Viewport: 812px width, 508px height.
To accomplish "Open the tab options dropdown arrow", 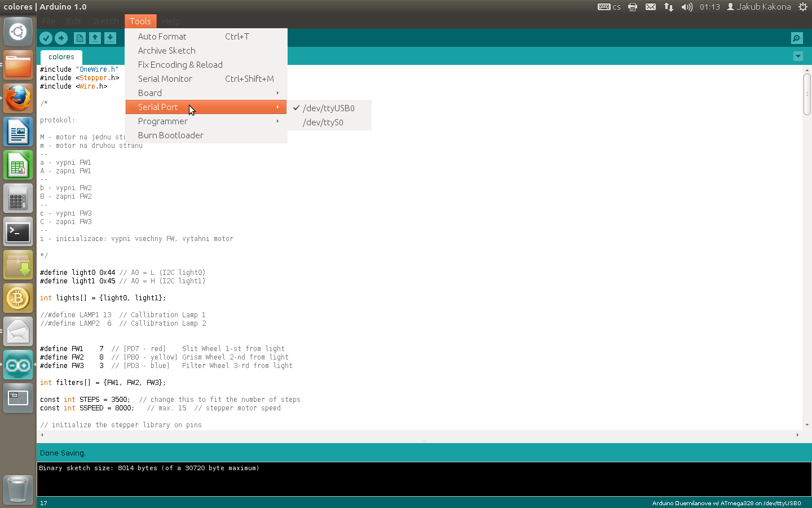I will pyautogui.click(x=798, y=56).
